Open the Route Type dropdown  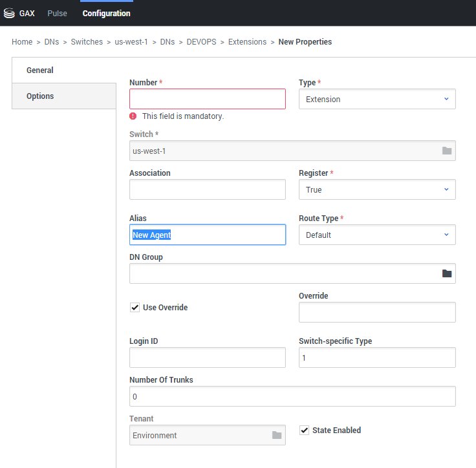tap(377, 235)
